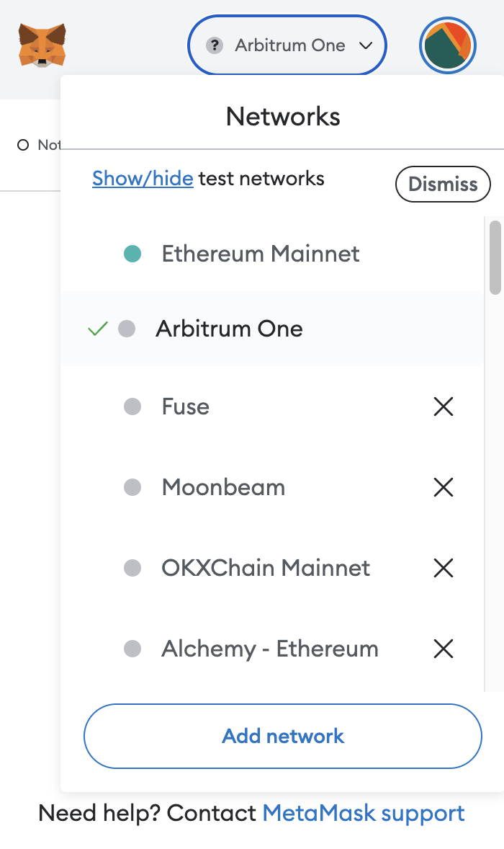
Task: Click the networks list scrollbar
Action: (x=495, y=257)
